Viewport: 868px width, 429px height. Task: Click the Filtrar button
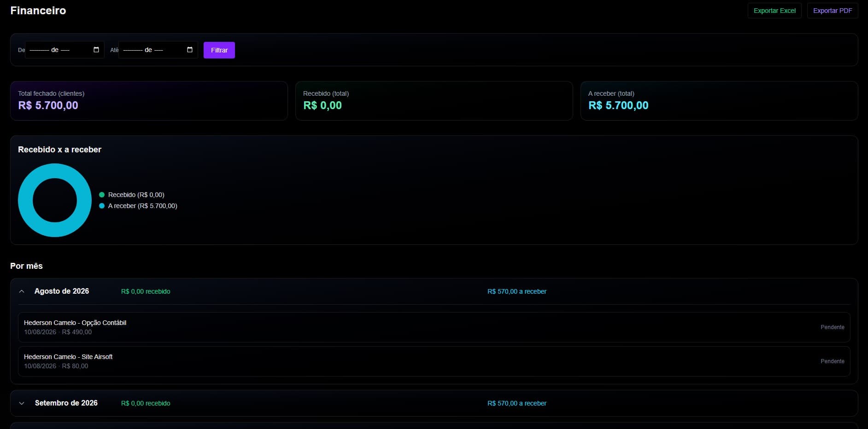coord(219,50)
